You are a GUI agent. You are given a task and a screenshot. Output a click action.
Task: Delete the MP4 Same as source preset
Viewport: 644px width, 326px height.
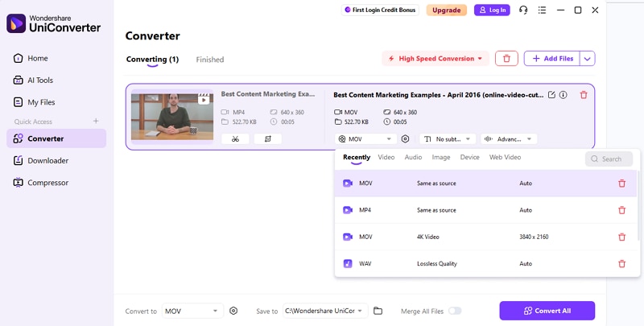[621, 210]
